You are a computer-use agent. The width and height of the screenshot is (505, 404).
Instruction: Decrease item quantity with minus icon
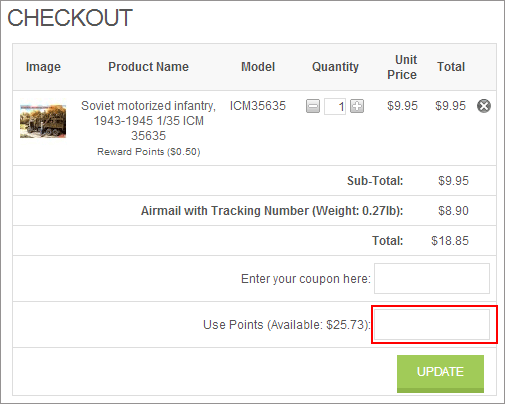(313, 106)
